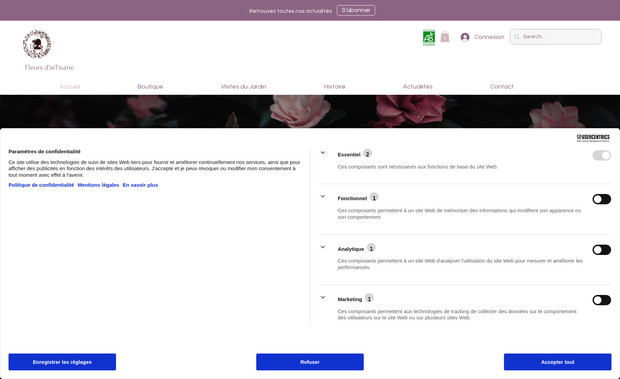Click the Paramètres de confidentialité heading
Viewport: 620px width, 379px height.
pyautogui.click(x=44, y=151)
